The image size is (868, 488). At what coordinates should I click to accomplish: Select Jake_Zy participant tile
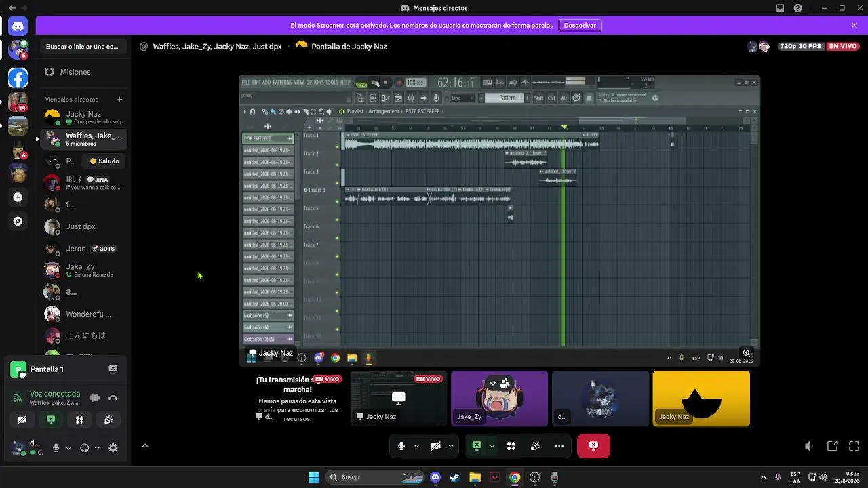coord(499,399)
